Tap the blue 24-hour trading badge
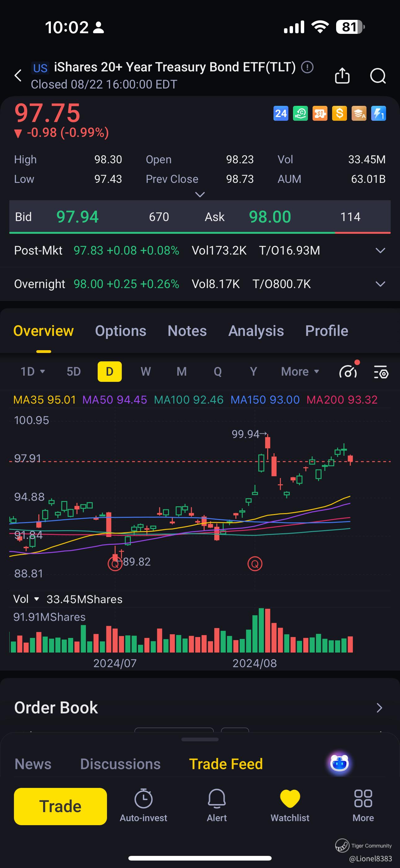 click(x=281, y=114)
